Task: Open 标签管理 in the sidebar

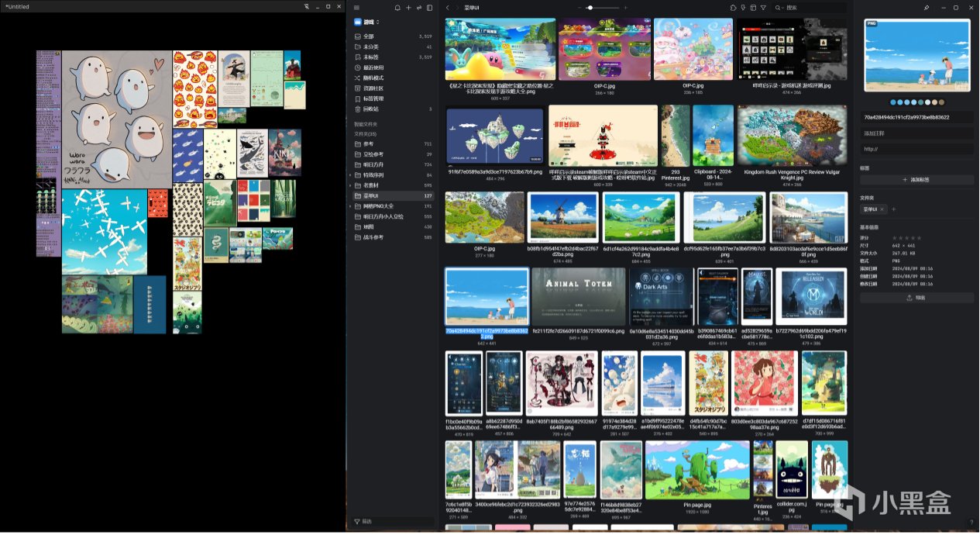Action: pos(394,98)
